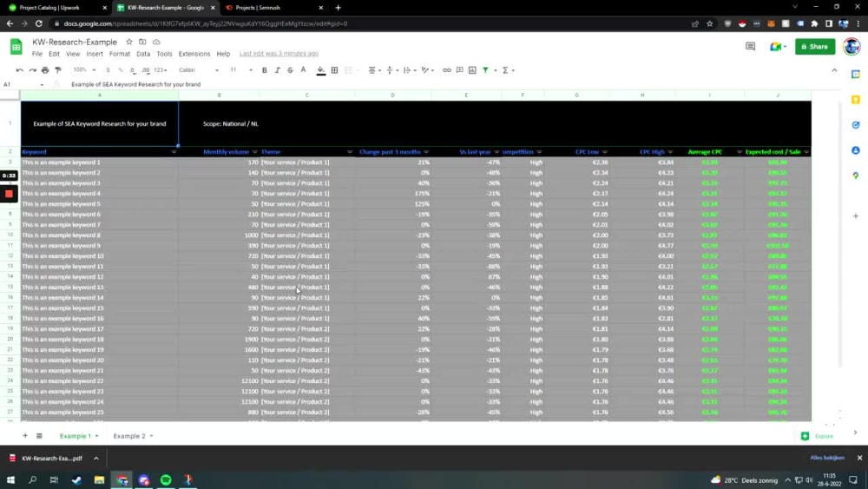Open the Keyword column filter

coord(174,152)
